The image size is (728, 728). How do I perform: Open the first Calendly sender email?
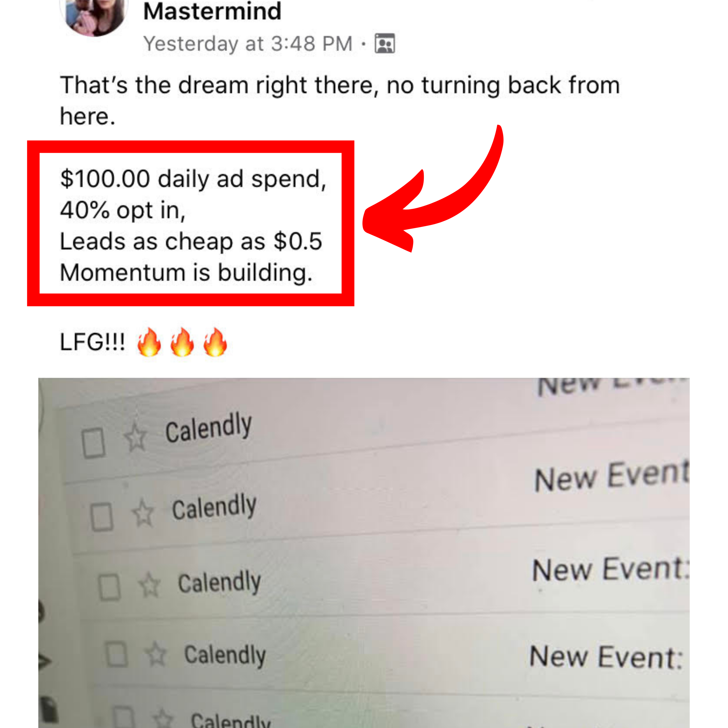(x=208, y=427)
